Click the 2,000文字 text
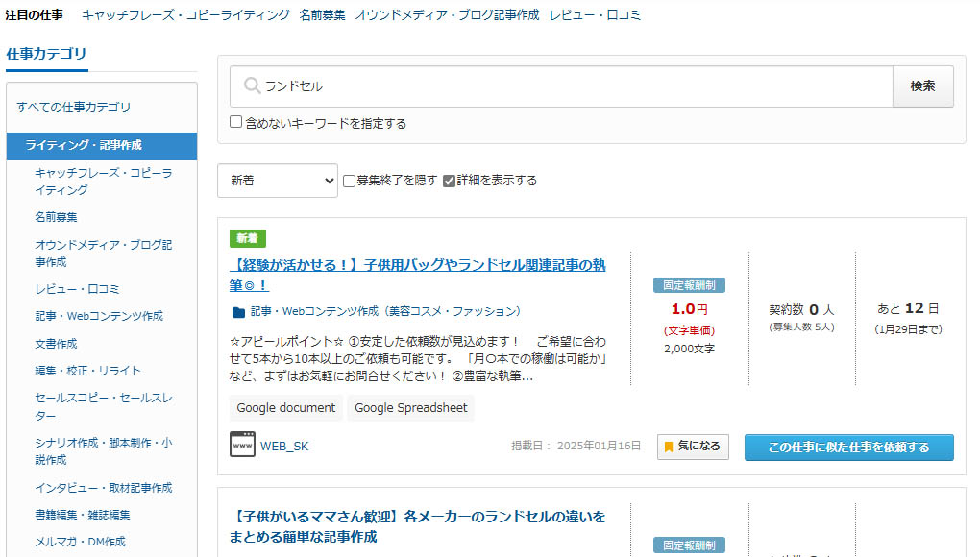The height and width of the screenshot is (557, 980). tap(690, 349)
